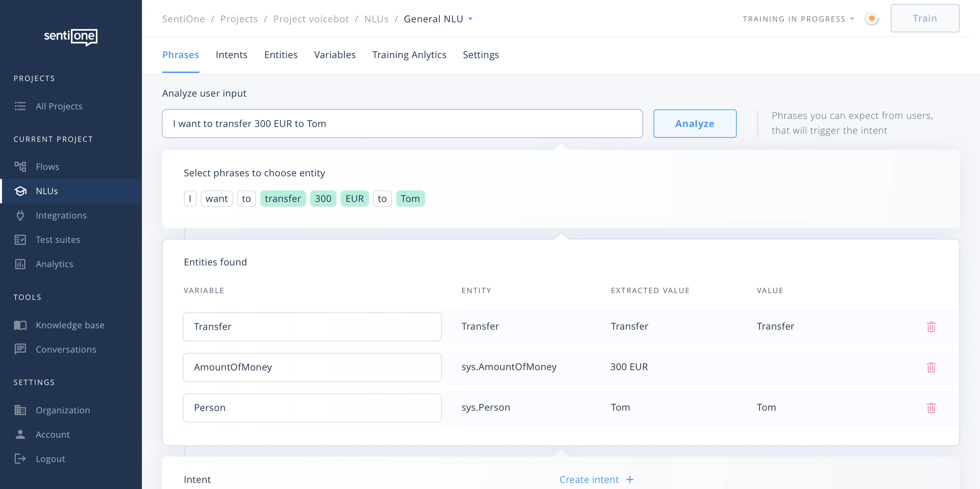Image resolution: width=980 pixels, height=489 pixels.
Task: Toggle the 'Tom' word chip selection
Action: (410, 199)
